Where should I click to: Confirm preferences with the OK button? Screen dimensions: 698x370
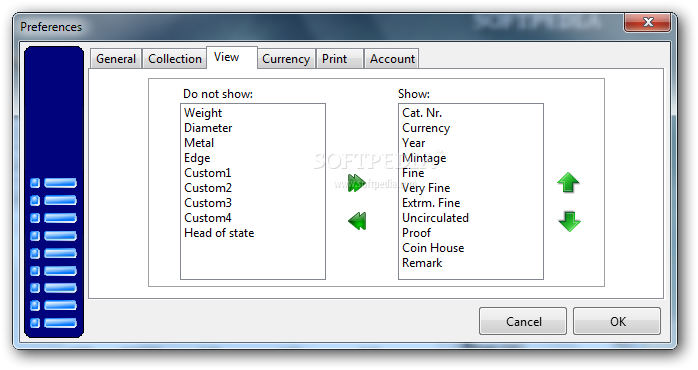coord(617,321)
